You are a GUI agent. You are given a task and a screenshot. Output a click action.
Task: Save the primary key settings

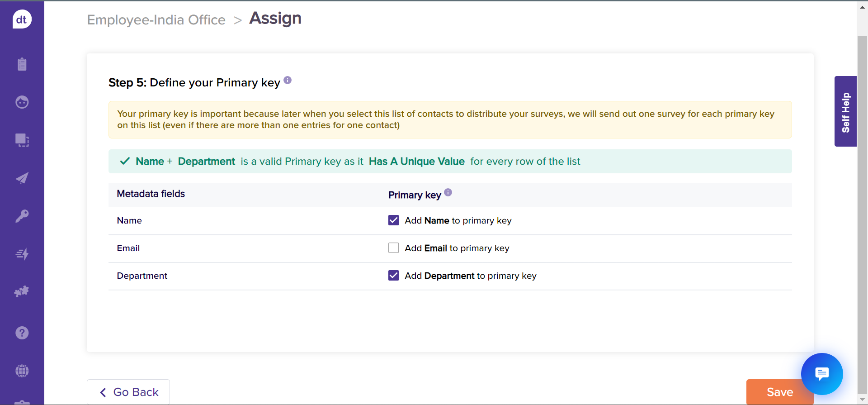point(773,392)
